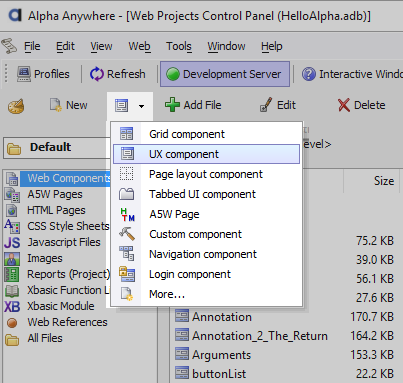Viewport: 403px width, 383px height.
Task: Click the More... new document icon
Action: (127, 294)
